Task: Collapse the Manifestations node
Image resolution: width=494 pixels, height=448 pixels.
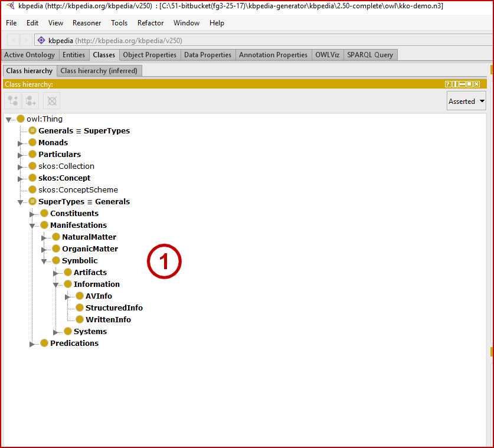Action: pyautogui.click(x=32, y=226)
